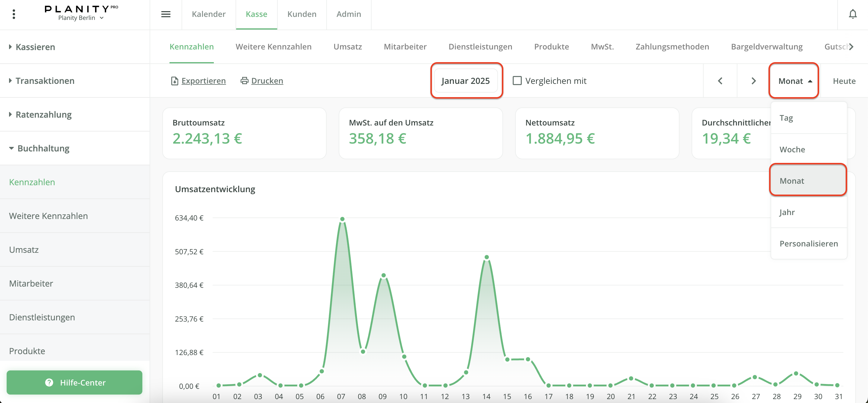868x403 pixels.
Task: Select Weitere Kennzahlen in the sidebar
Action: (75, 216)
